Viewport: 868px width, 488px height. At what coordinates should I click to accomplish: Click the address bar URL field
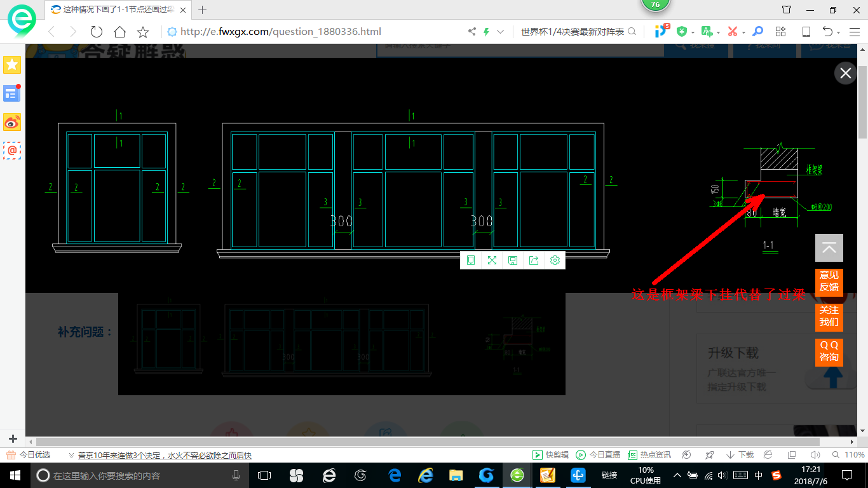point(311,32)
